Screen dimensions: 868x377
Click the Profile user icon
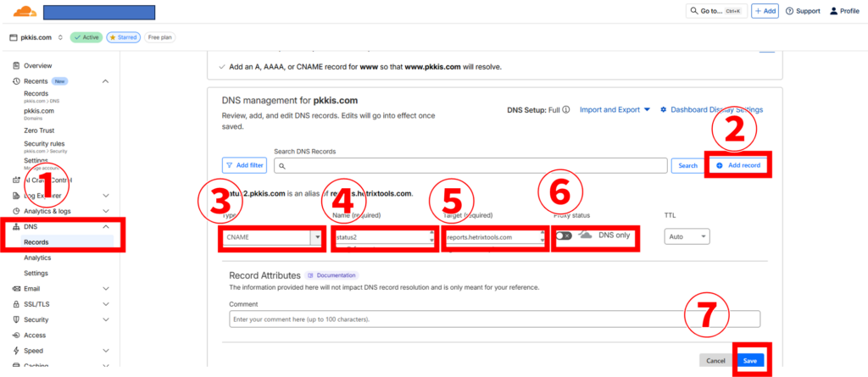pyautogui.click(x=833, y=11)
